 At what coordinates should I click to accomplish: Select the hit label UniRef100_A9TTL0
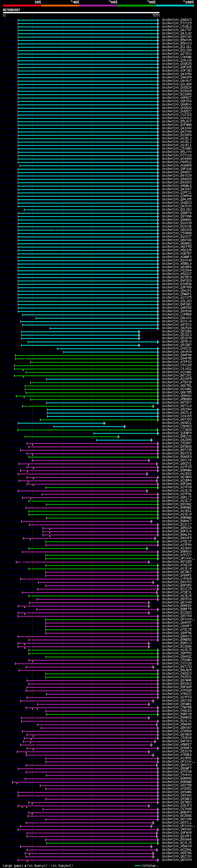(x=177, y=406)
